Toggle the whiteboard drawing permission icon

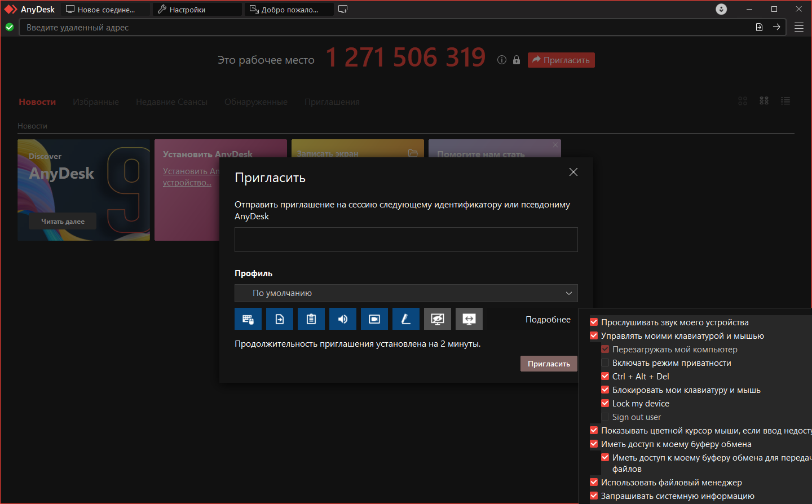406,319
